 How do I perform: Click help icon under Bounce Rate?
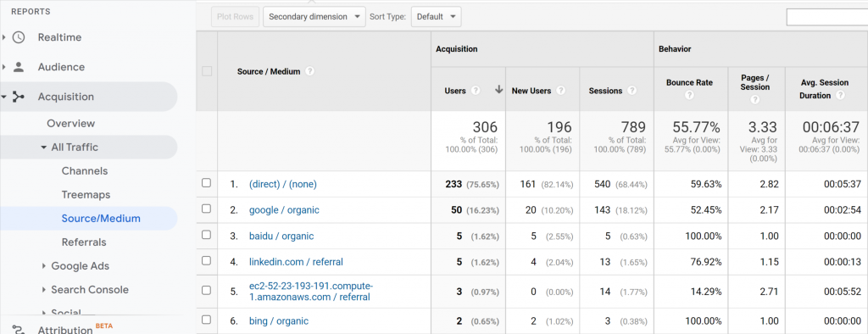point(689,95)
